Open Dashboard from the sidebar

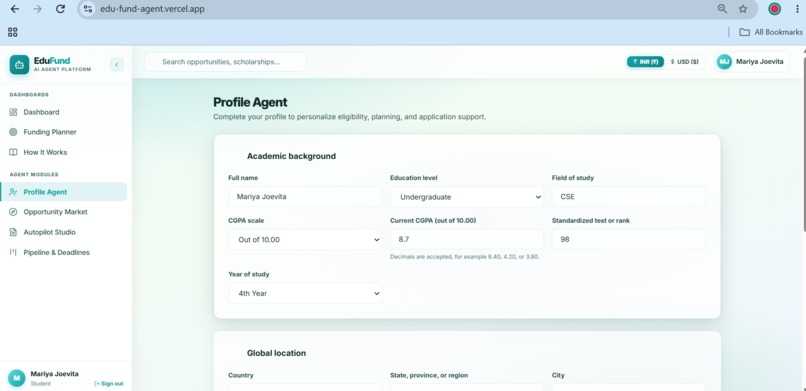click(64, 112)
